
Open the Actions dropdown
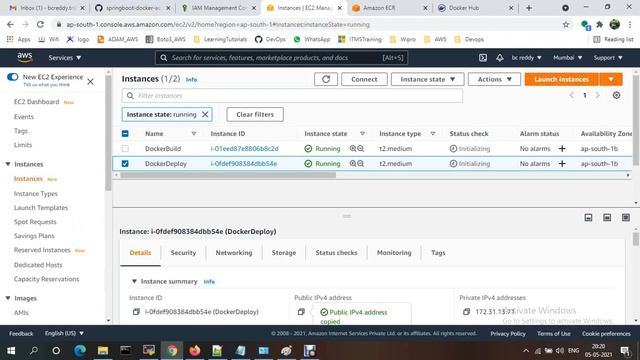(x=494, y=79)
